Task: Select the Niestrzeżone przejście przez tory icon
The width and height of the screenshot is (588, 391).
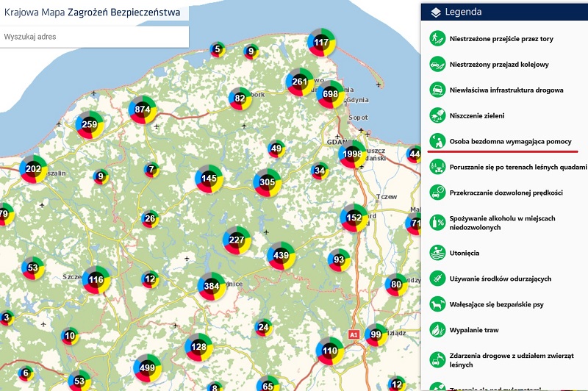Action: click(x=437, y=38)
